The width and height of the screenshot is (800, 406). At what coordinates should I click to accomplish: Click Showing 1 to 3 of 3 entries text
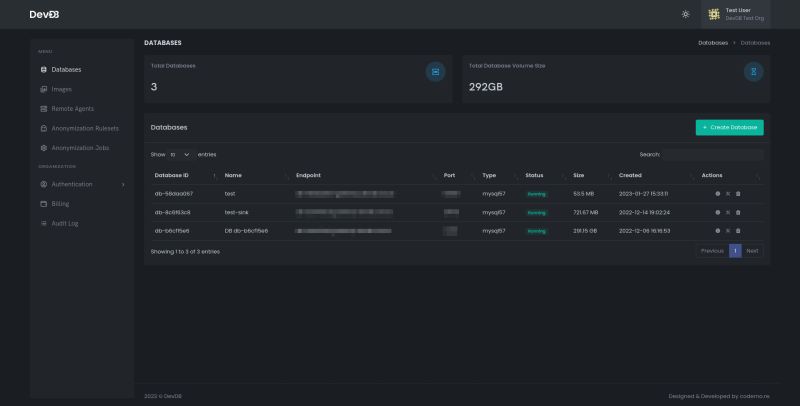point(185,251)
